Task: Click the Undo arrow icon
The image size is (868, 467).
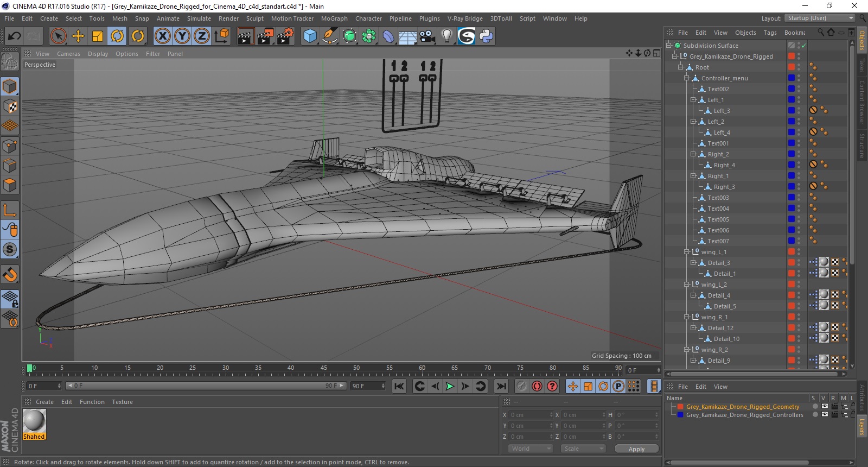Action: pyautogui.click(x=15, y=36)
